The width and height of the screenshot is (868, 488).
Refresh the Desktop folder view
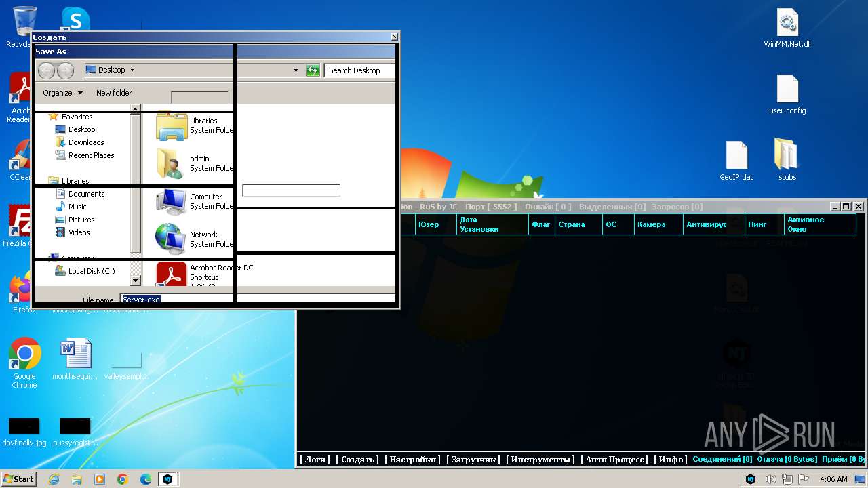coord(313,70)
